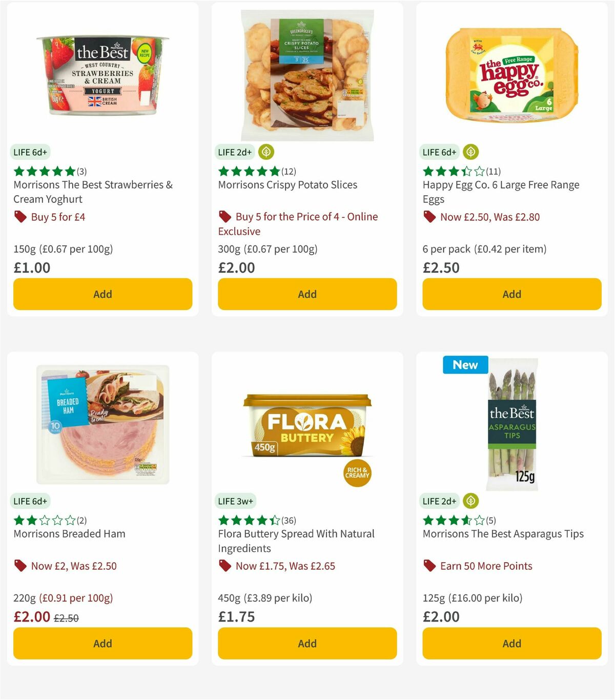Open Morrisons Crispy Potato Slices product page
615x700 pixels.
pyautogui.click(x=288, y=185)
